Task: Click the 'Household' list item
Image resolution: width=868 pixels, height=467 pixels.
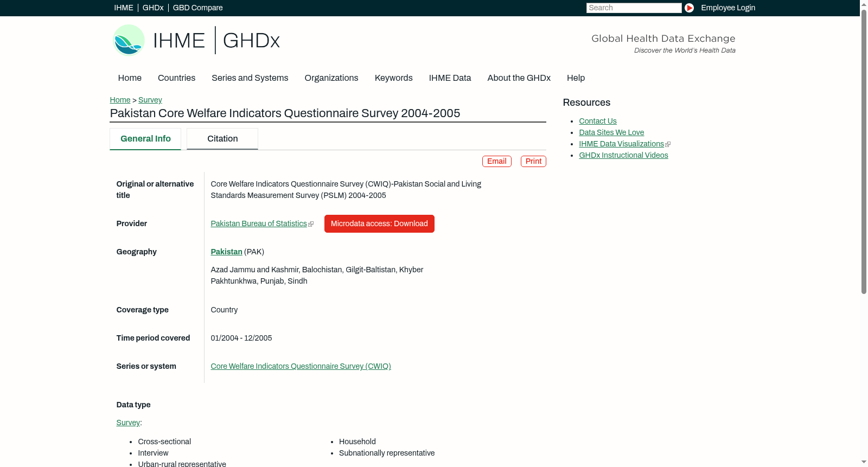Action: pos(358,442)
